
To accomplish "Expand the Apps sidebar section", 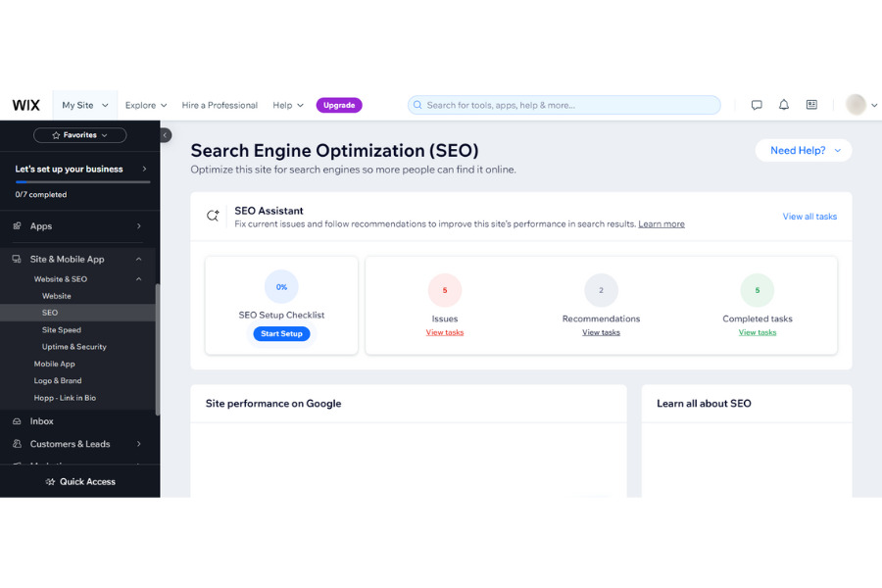I will pos(138,226).
